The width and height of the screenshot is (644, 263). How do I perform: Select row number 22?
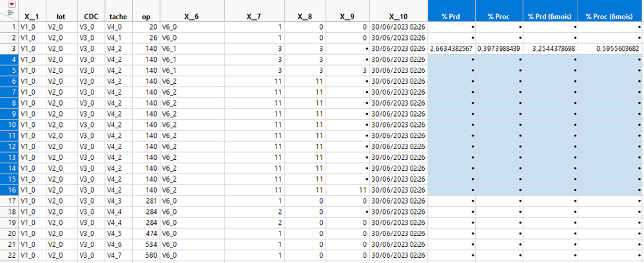point(10,255)
